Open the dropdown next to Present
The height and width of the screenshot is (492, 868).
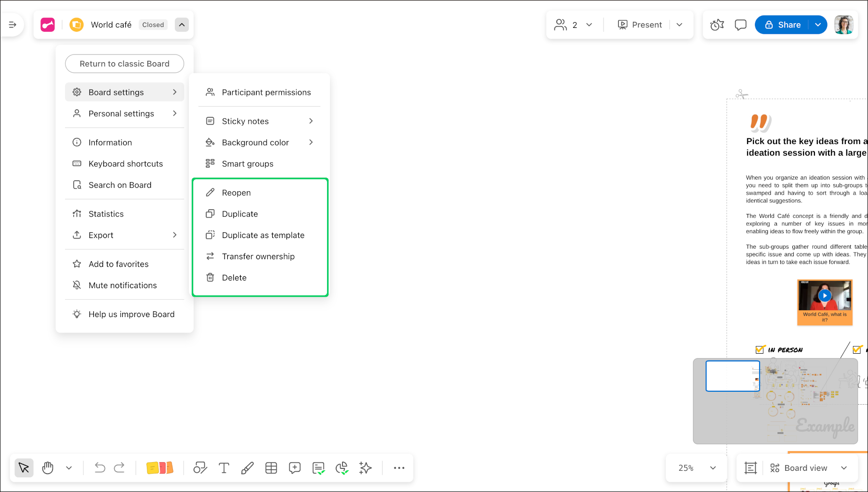coord(679,25)
